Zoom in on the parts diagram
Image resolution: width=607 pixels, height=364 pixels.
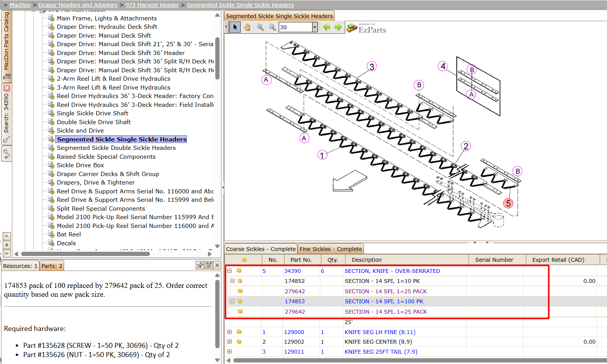click(x=261, y=27)
